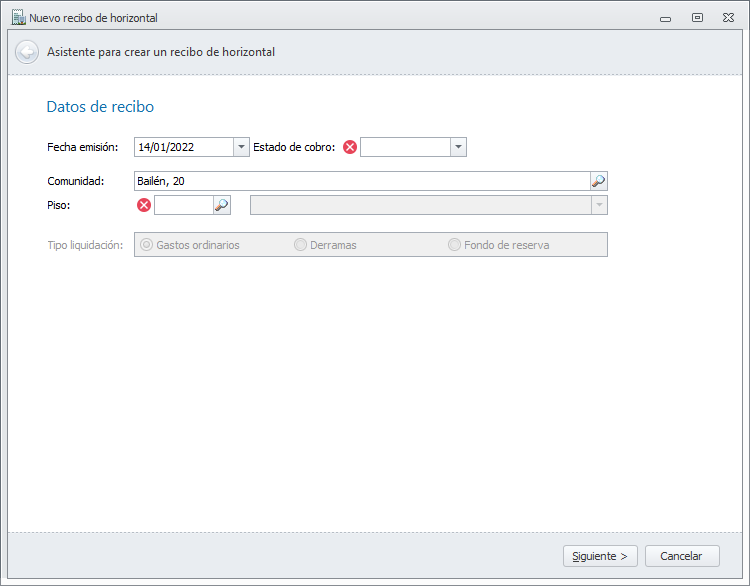Expand the Estado de cobro dropdown
This screenshot has height=586, width=750.
458,147
